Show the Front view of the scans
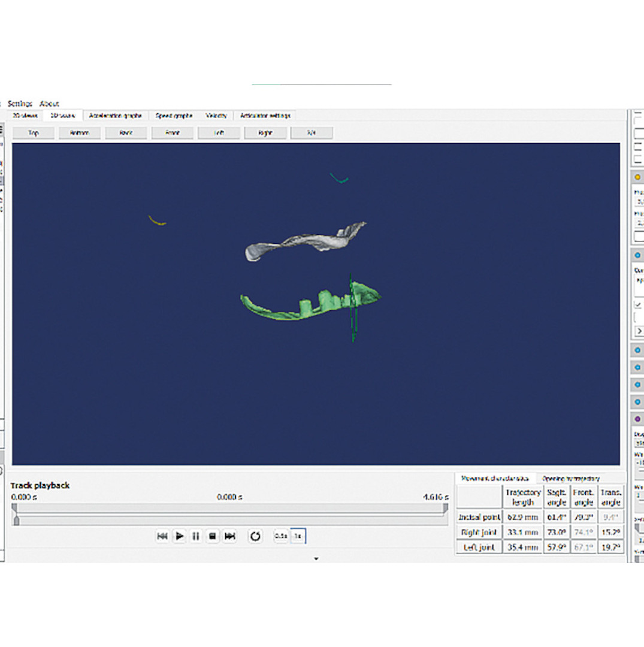The image size is (644, 647). click(x=172, y=132)
